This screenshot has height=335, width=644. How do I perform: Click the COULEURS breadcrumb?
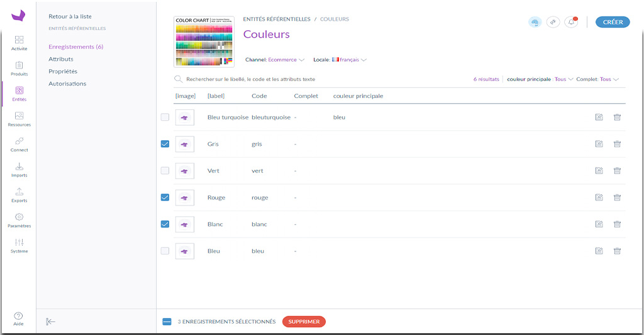[x=335, y=19]
